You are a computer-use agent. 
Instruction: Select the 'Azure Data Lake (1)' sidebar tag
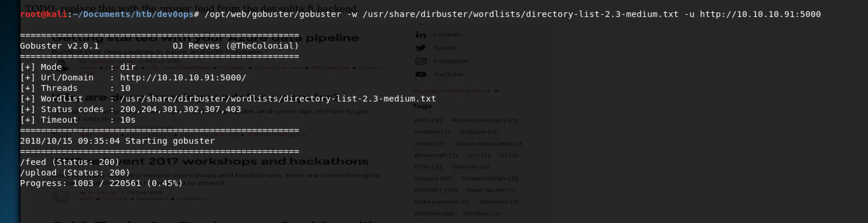coord(488,143)
